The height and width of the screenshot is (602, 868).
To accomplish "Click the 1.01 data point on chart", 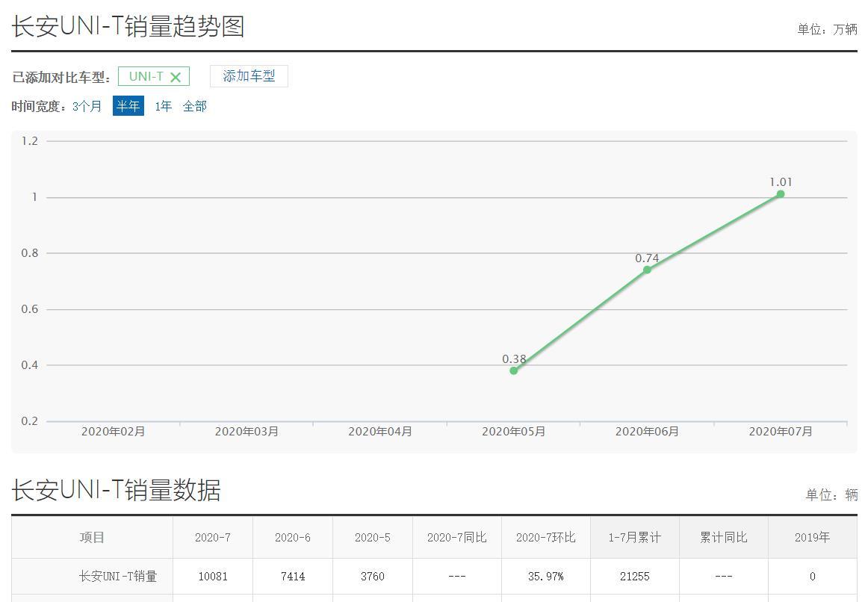I will tap(781, 194).
